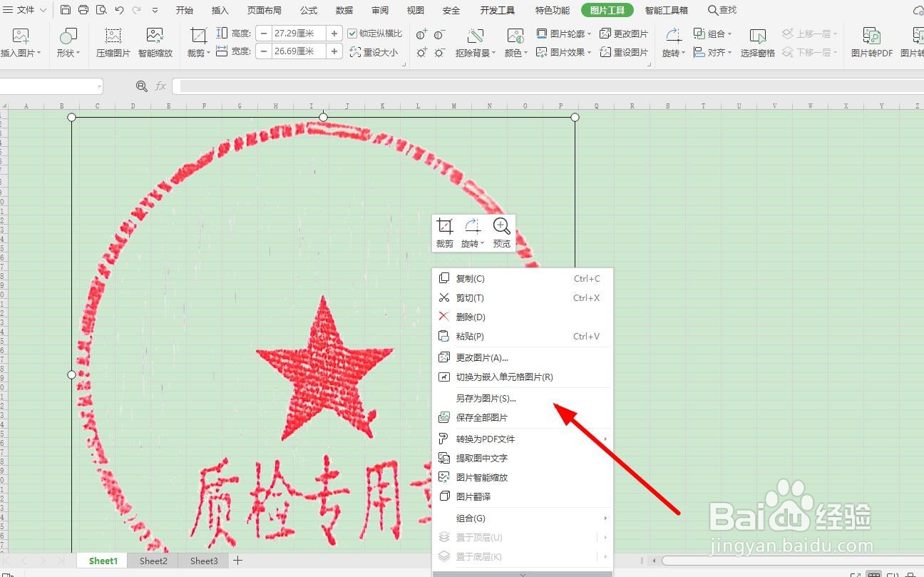Click the 颜色 picture color icon
Screen dimensions: 924x577
click(x=515, y=36)
